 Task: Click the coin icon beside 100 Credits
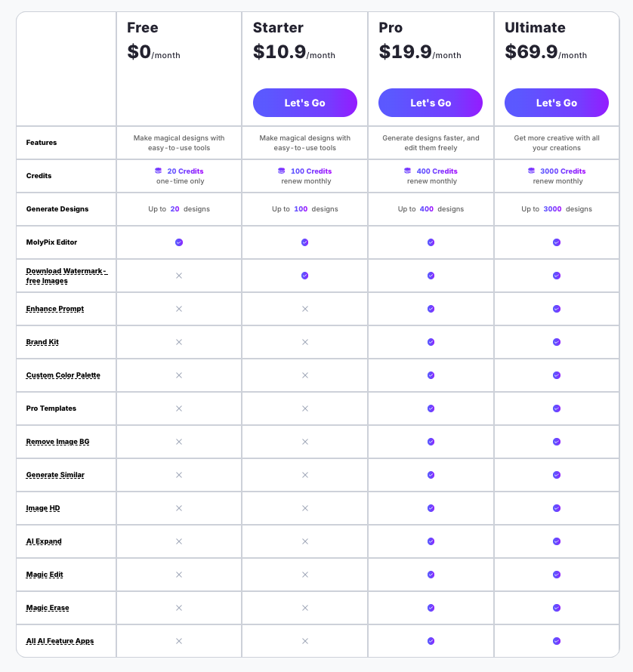point(282,171)
